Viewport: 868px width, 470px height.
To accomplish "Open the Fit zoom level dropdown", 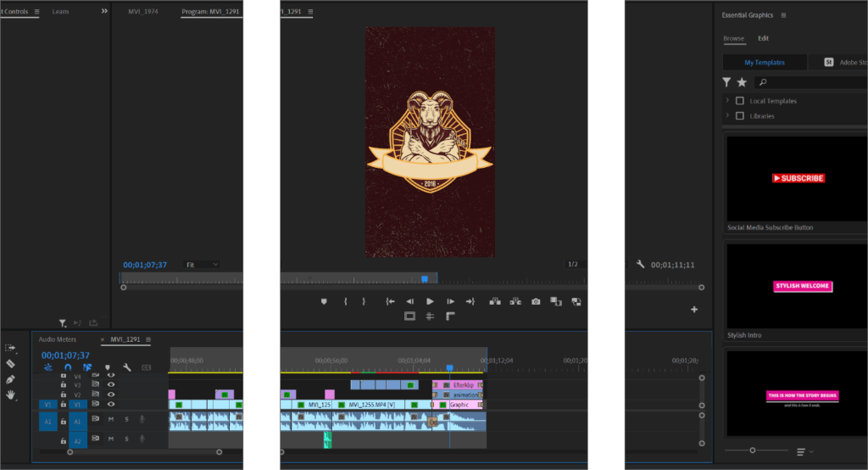I will 202,265.
